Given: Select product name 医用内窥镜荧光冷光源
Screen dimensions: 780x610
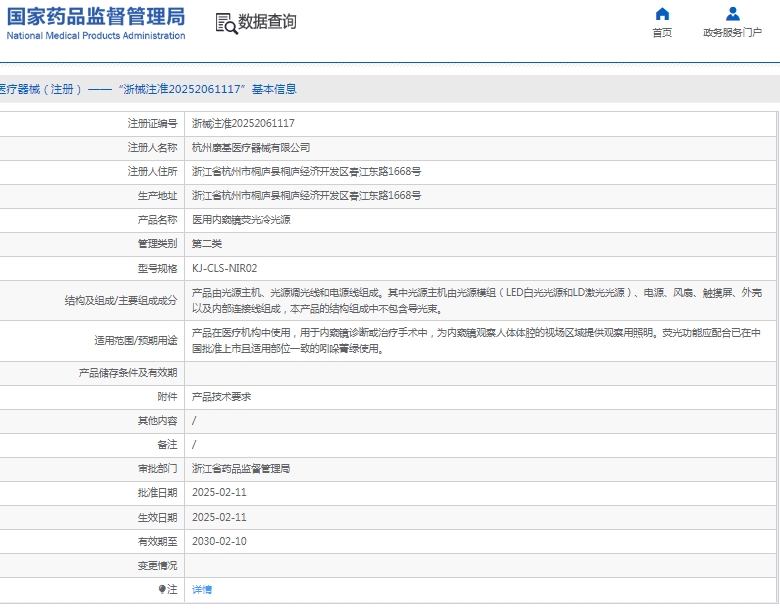Looking at the screenshot, I should (x=241, y=220).
